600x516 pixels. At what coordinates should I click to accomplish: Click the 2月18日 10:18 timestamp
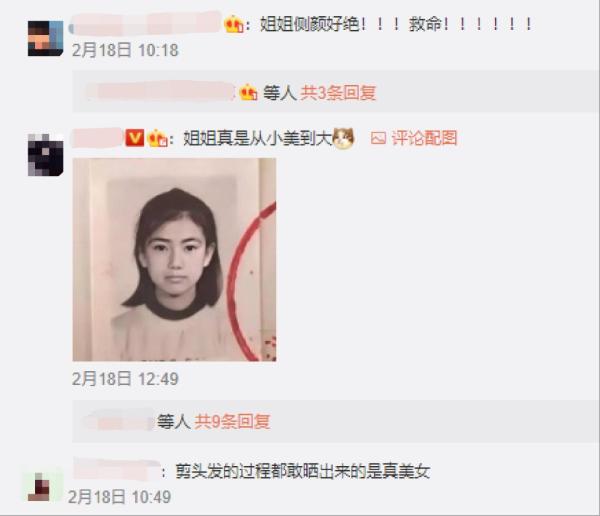coord(126,50)
